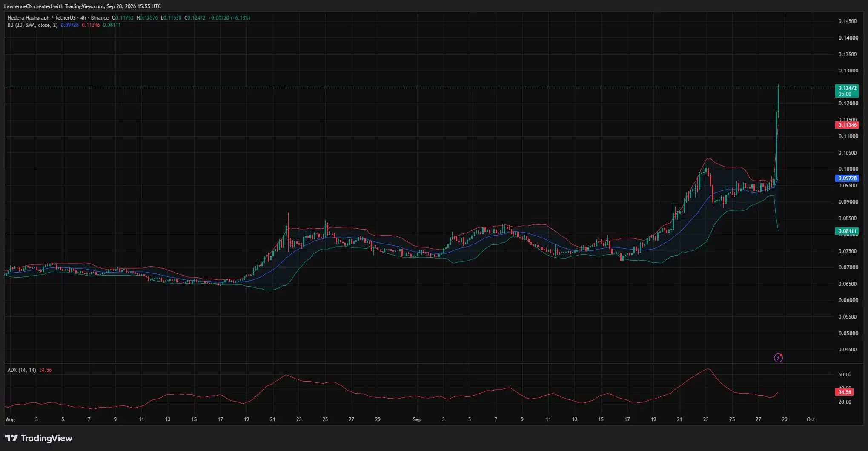The image size is (868, 451).
Task: Click the 0.08500 price scale label
Action: 848,218
